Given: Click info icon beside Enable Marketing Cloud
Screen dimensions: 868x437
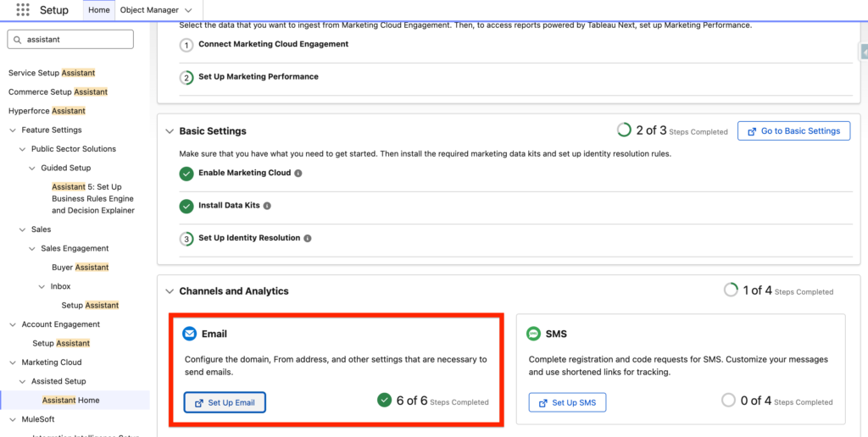Looking at the screenshot, I should coord(298,174).
